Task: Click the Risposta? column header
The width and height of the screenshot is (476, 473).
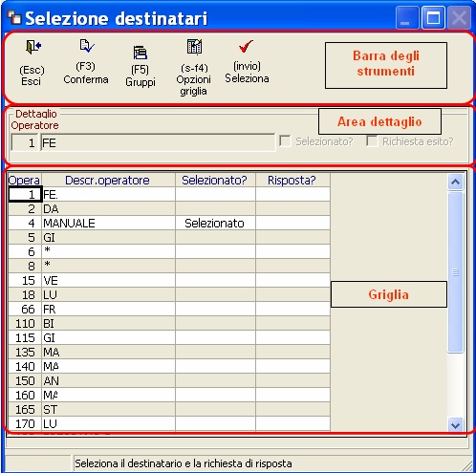Action: tap(292, 181)
